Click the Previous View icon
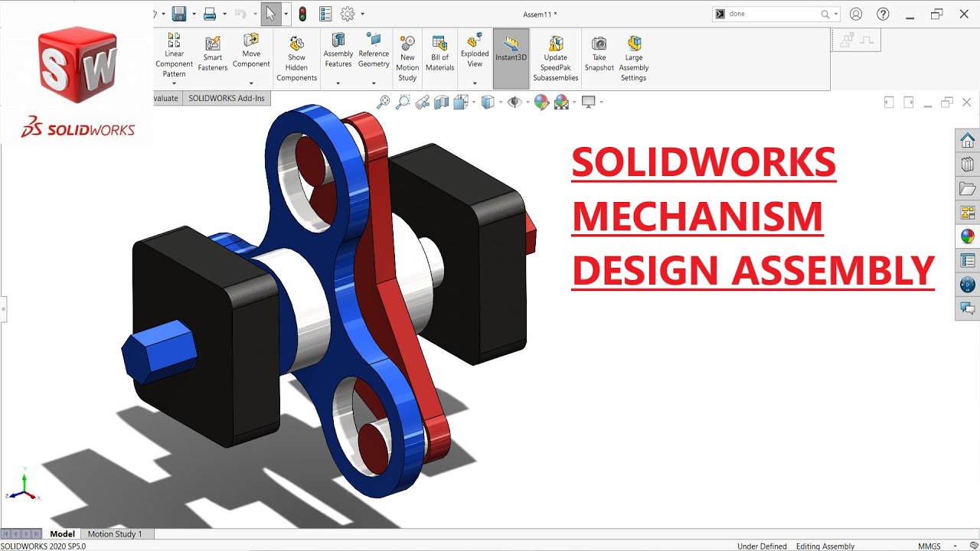This screenshot has width=980, height=551. pos(422,102)
